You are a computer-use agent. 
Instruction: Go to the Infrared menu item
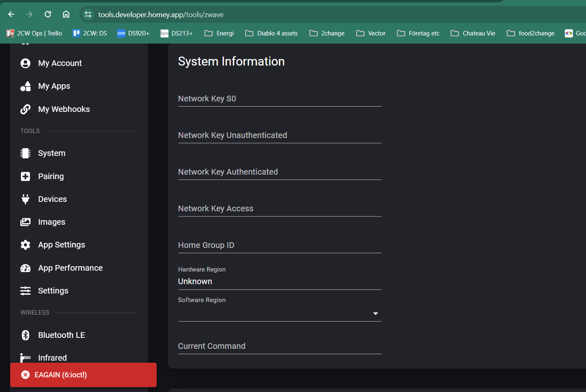[52, 357]
